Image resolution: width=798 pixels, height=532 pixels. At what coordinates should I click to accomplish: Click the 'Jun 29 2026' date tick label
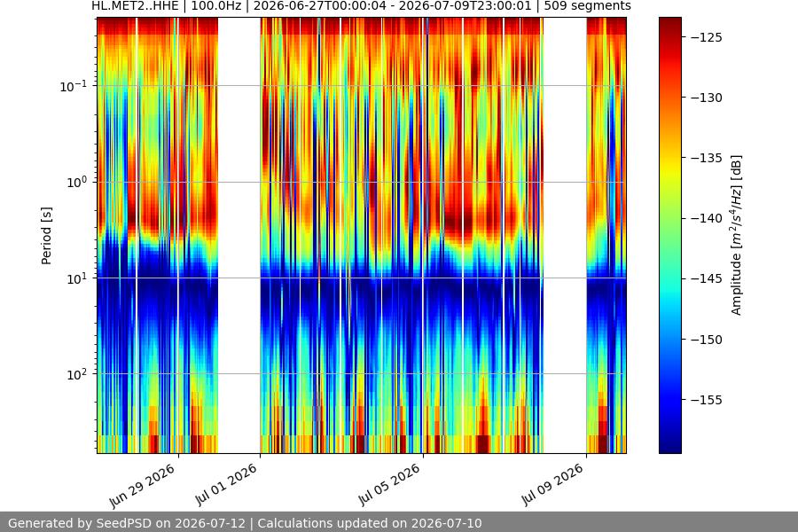point(143,486)
